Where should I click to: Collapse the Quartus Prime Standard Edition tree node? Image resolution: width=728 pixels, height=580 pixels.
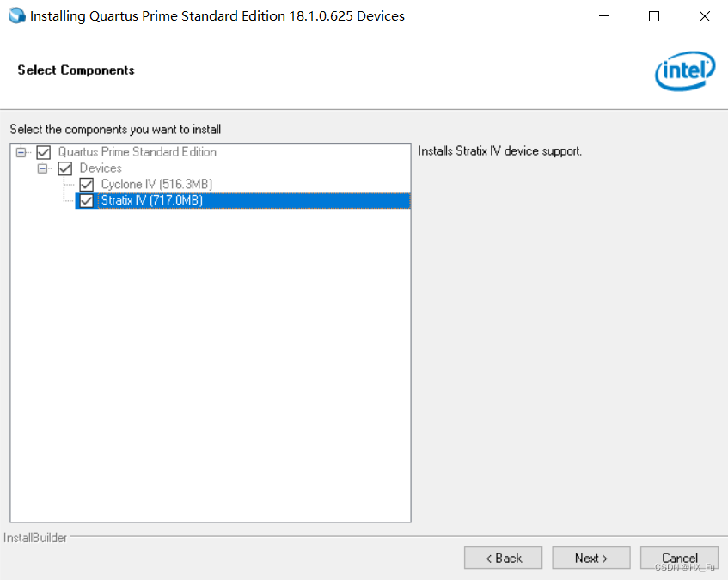click(x=21, y=152)
